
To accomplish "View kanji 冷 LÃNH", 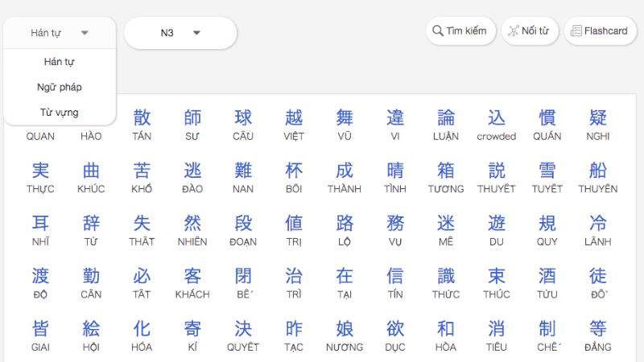I will (598, 230).
